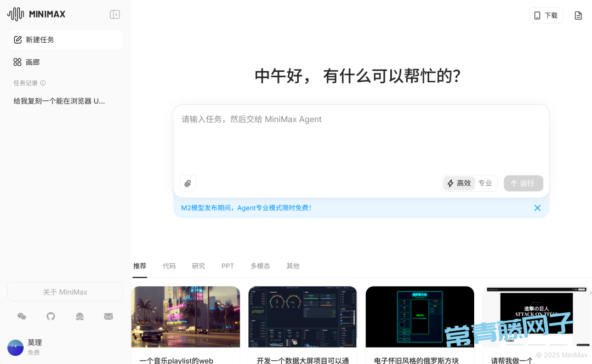This screenshot has width=592, height=364.
Task: Click the task input text field
Action: [x=361, y=140]
